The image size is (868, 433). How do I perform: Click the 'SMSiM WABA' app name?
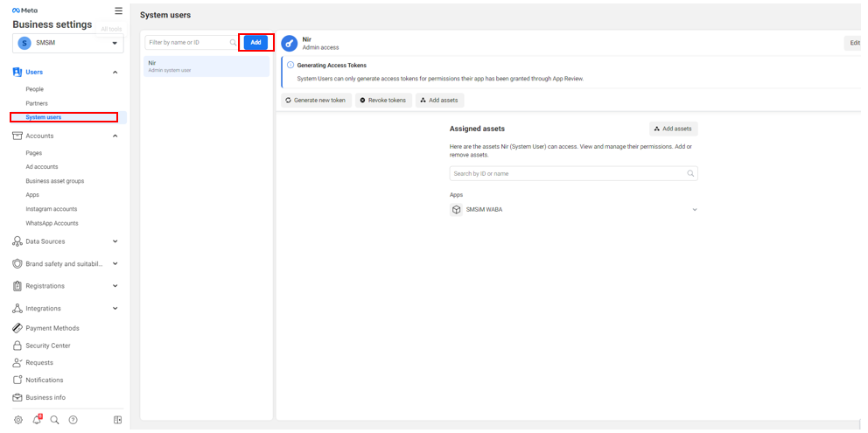tap(485, 210)
